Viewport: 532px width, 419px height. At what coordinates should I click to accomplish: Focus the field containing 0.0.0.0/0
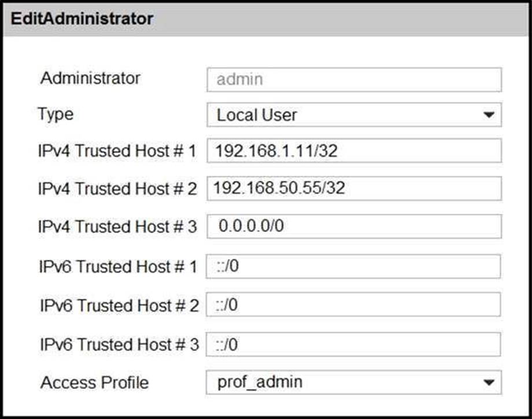click(353, 226)
